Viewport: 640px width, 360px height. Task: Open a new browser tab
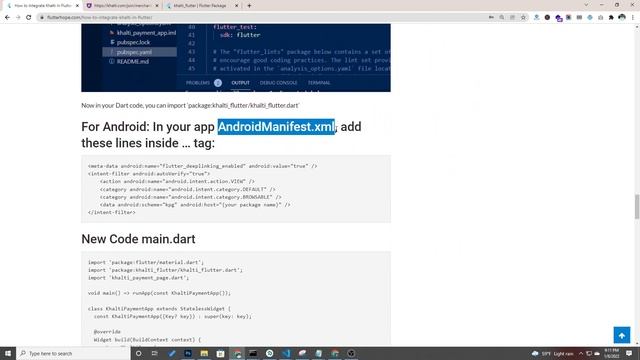249,6
